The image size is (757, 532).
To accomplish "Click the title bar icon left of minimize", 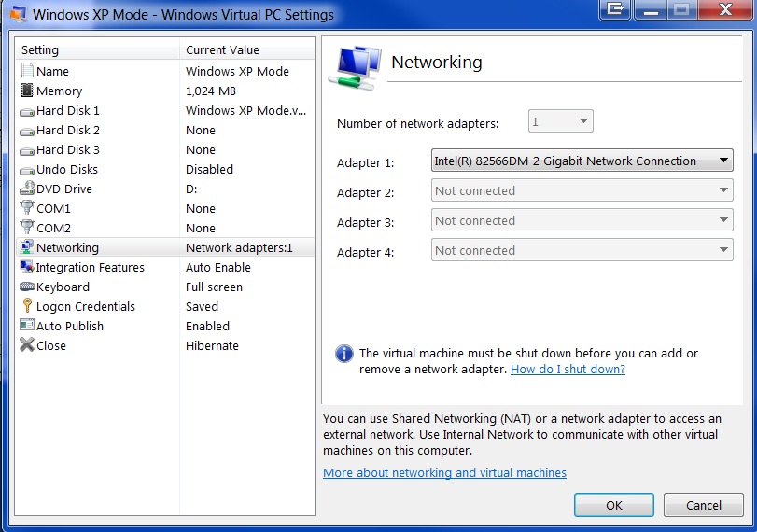I will [x=615, y=9].
